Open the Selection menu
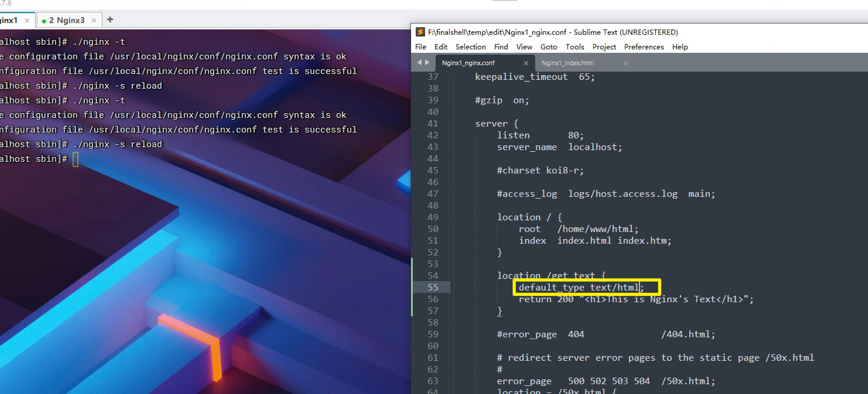This screenshot has height=394, width=868. [x=470, y=47]
